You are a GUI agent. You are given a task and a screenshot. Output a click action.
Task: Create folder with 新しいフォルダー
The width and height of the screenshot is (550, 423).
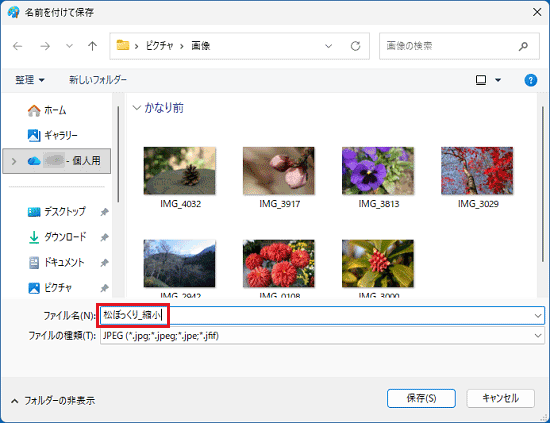(x=98, y=80)
